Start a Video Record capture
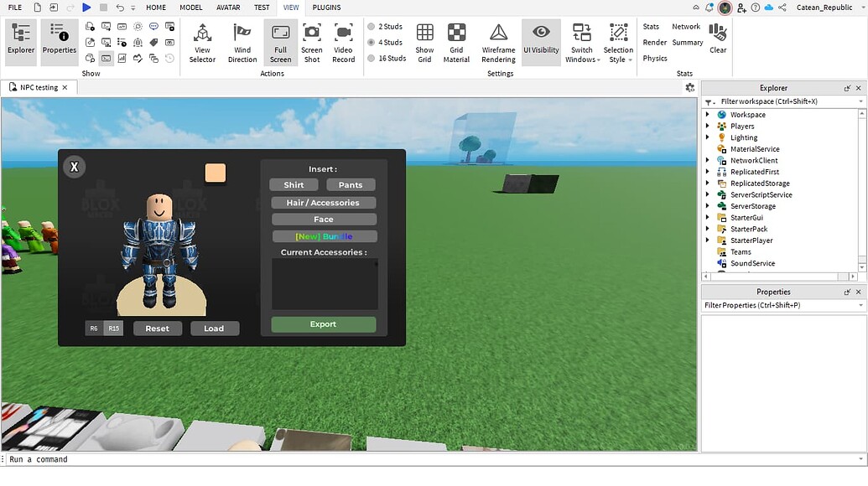 tap(343, 42)
